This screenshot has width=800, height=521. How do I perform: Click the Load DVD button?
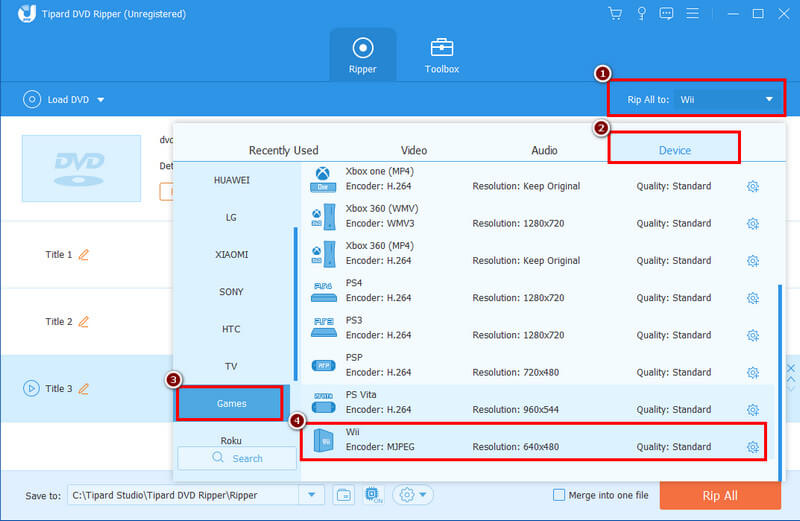[x=56, y=100]
